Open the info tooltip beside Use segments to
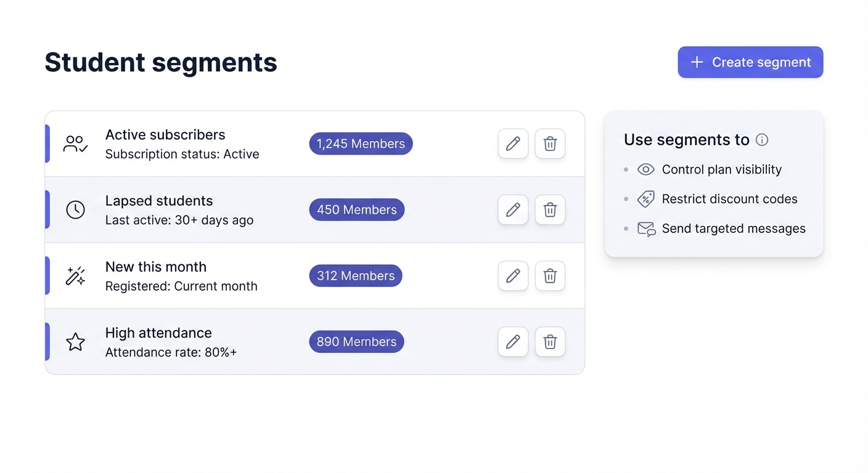This screenshot has height=473, width=868. tap(762, 140)
